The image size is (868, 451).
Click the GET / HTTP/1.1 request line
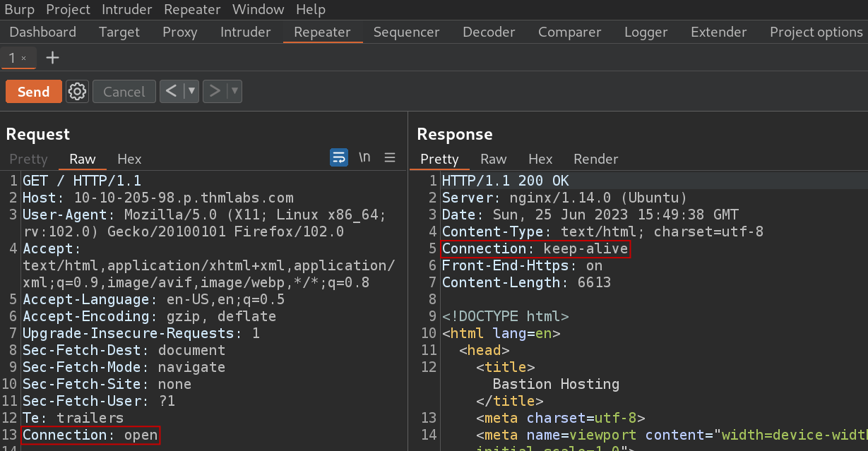point(82,181)
